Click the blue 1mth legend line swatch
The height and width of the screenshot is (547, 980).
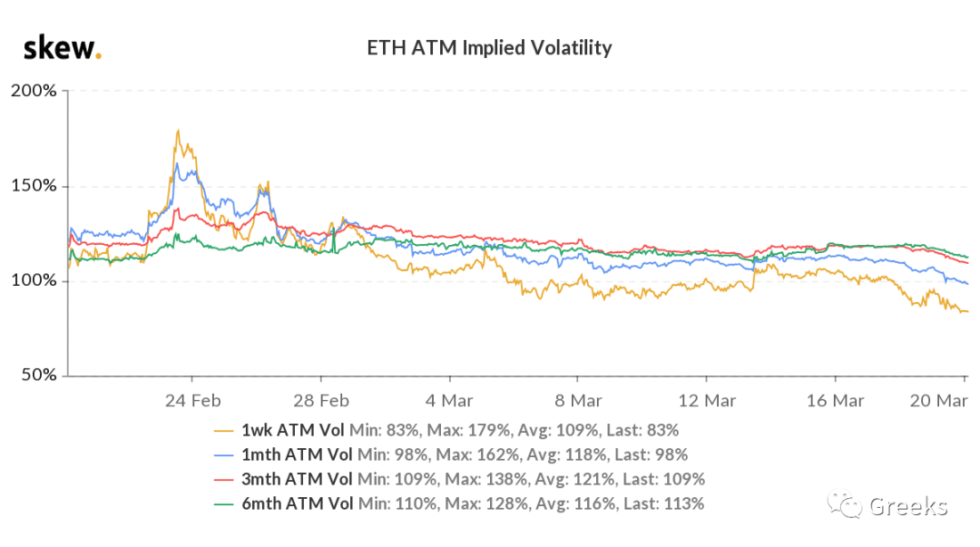[x=224, y=455]
